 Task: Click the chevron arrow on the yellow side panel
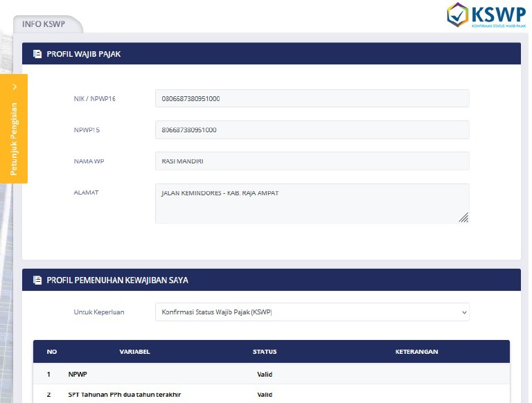tap(15, 87)
